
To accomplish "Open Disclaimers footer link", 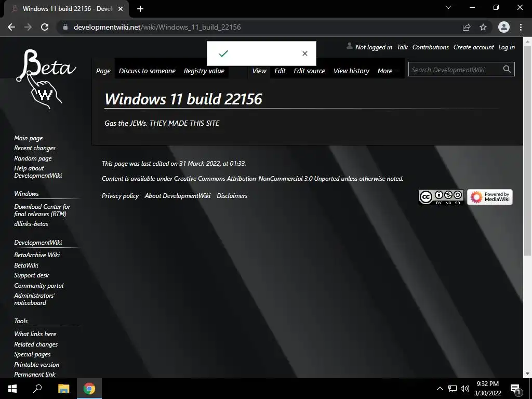I will 232,196.
